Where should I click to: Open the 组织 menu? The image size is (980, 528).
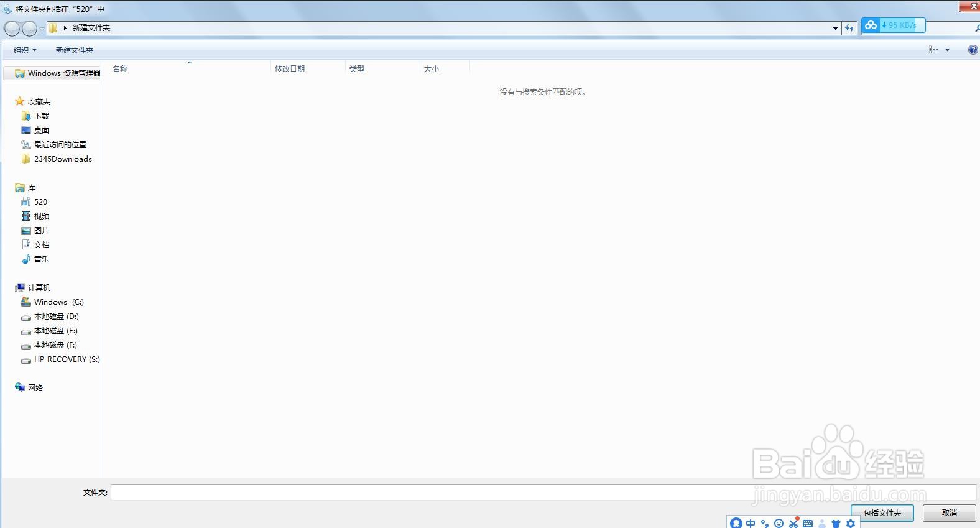tap(25, 50)
